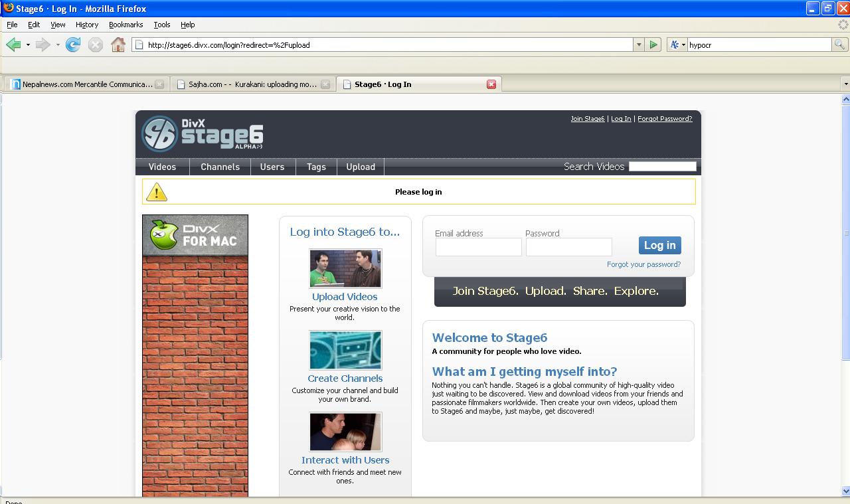Image resolution: width=850 pixels, height=504 pixels.
Task: Click the DivX Stage6 logo
Action: click(x=203, y=134)
